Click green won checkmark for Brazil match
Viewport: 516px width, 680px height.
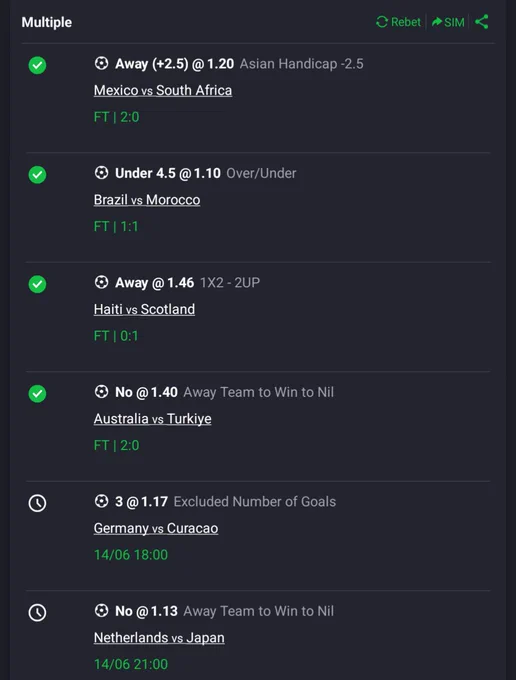[37, 175]
